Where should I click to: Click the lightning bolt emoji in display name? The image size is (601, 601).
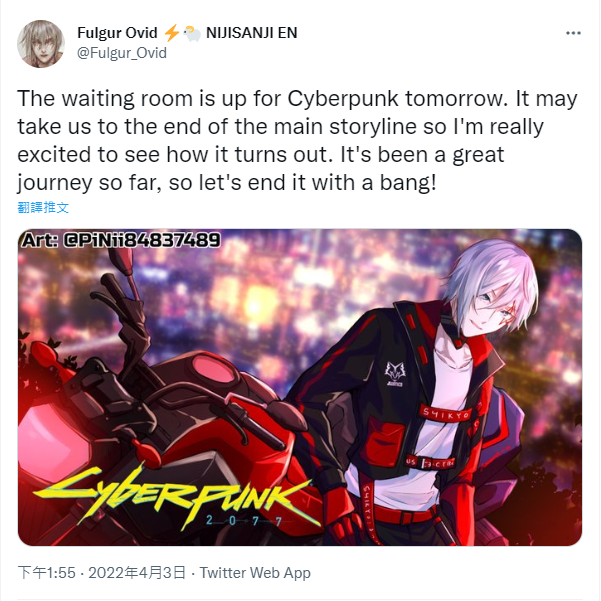[x=171, y=33]
